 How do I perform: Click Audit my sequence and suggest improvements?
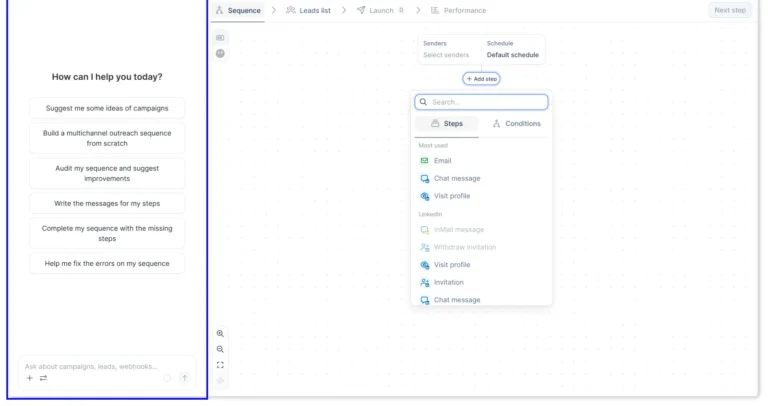coord(107,173)
